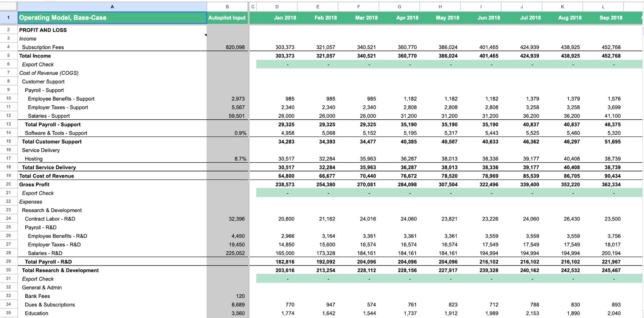Select the green Export Check cell under Jan 2018
This screenshot has width=644, height=318.
(277, 64)
